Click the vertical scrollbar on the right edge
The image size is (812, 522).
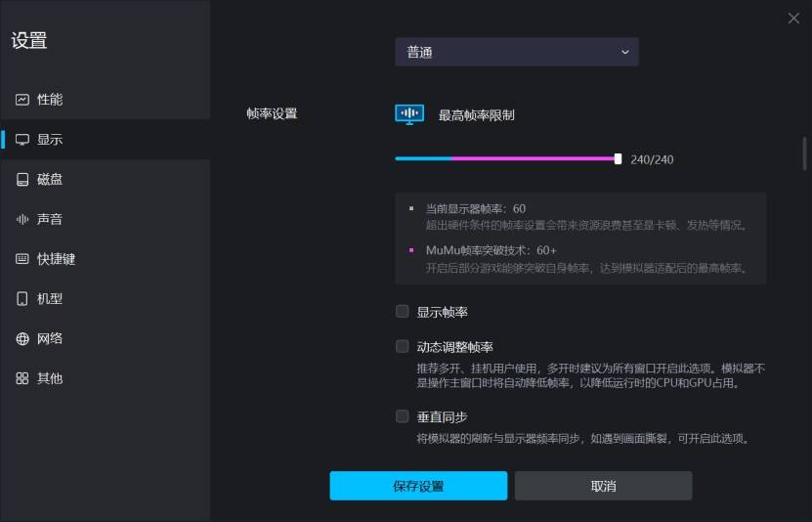coord(804,153)
